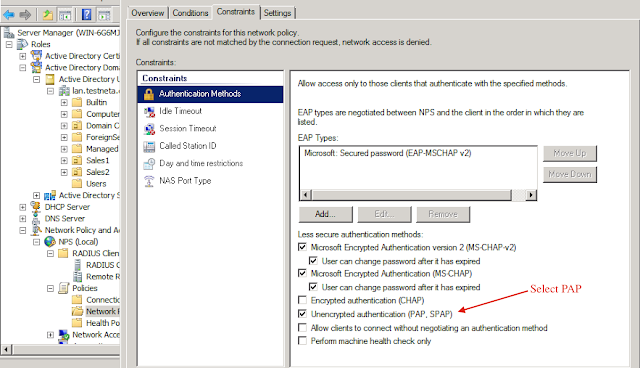Image resolution: width=640 pixels, height=368 pixels.
Task: Click console tree scrollbar left arrow
Action: (6, 350)
